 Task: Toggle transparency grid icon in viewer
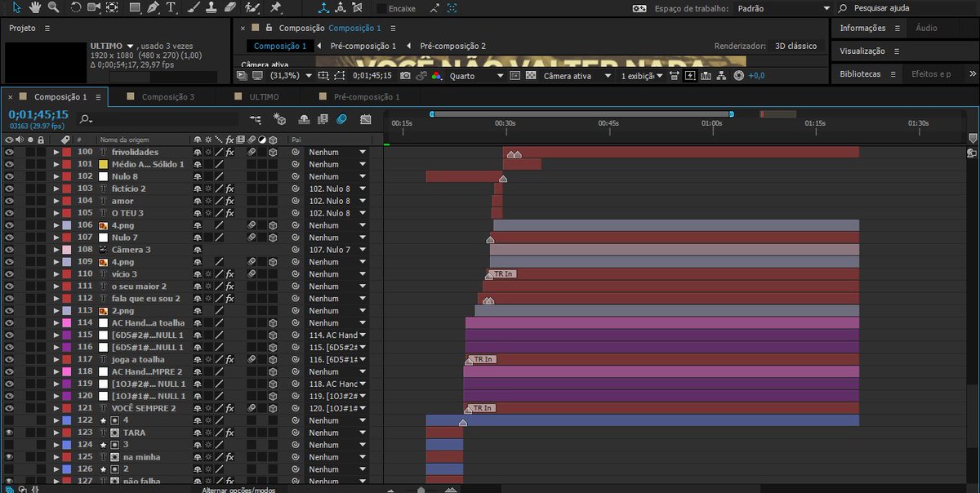pyautogui.click(x=531, y=75)
